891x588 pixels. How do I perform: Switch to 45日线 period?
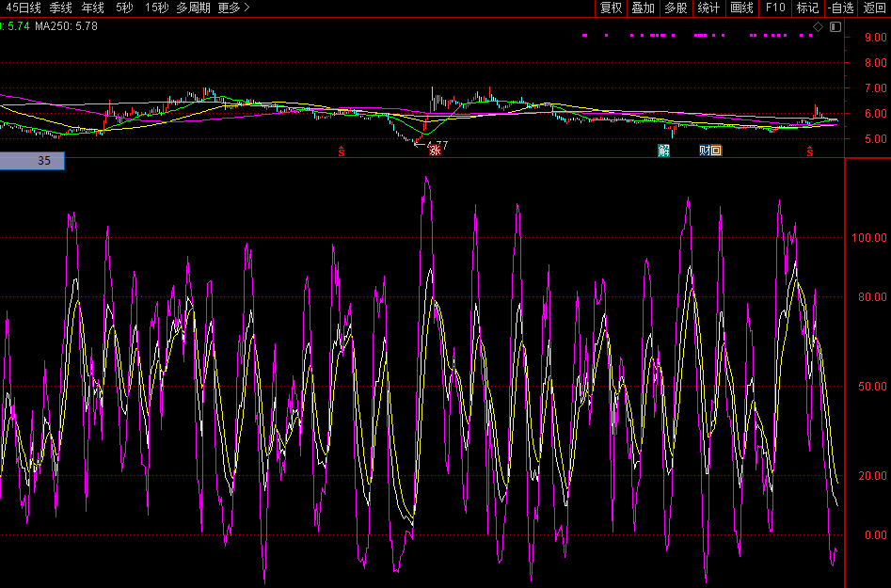[24, 8]
